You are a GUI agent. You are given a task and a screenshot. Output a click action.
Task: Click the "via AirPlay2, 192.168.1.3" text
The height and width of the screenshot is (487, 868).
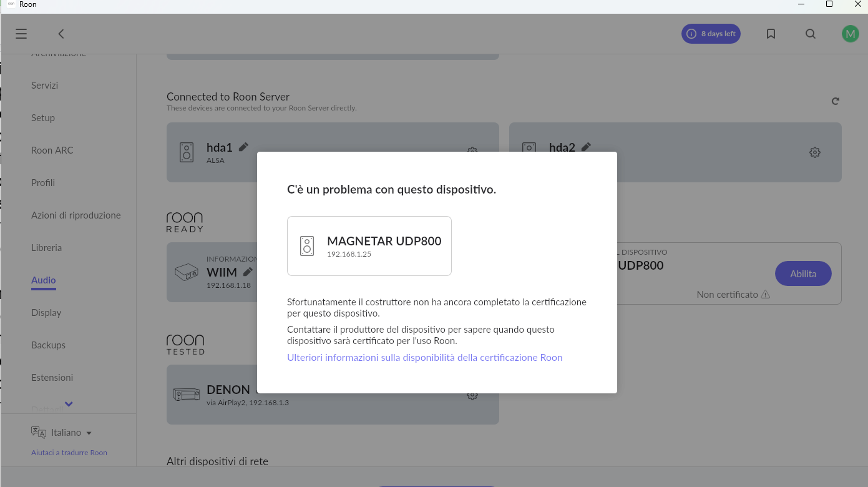tap(248, 403)
